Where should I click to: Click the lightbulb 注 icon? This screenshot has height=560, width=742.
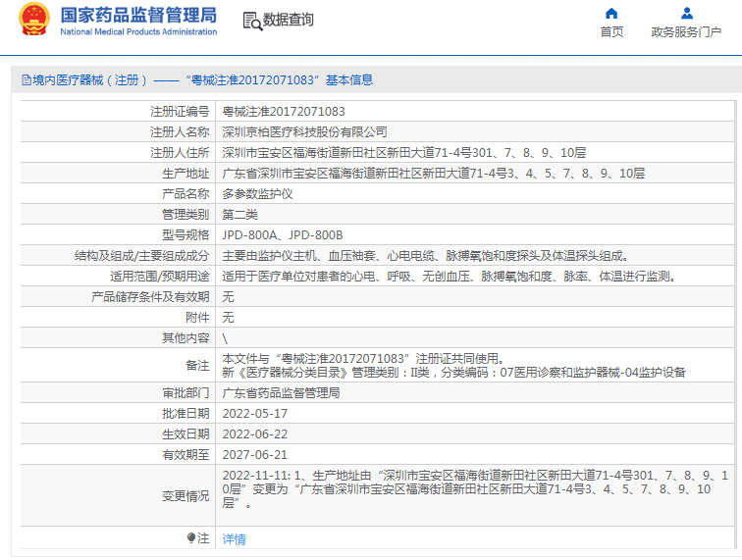tap(191, 537)
